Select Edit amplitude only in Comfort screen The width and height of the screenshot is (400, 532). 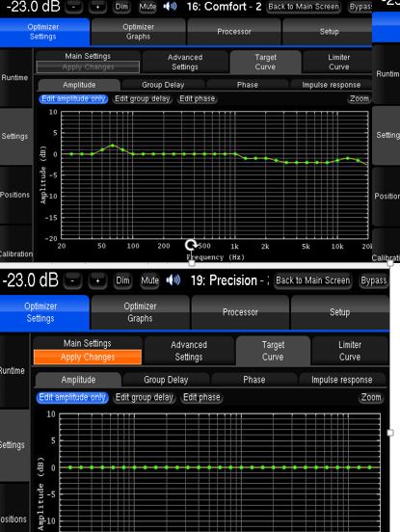click(73, 98)
